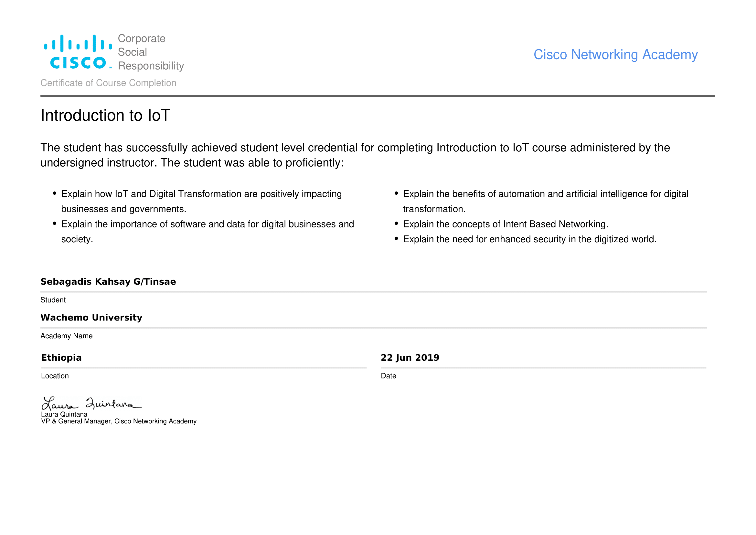Click the Cisco logo

78,52
